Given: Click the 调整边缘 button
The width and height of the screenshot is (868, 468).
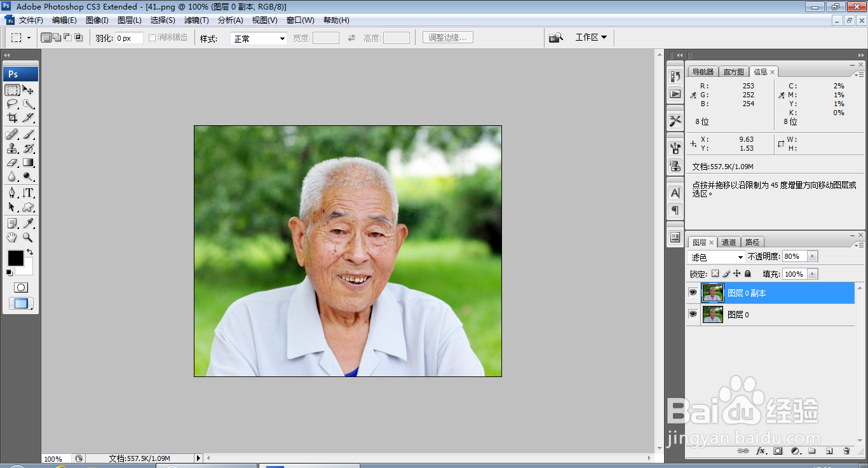Looking at the screenshot, I should (x=447, y=38).
